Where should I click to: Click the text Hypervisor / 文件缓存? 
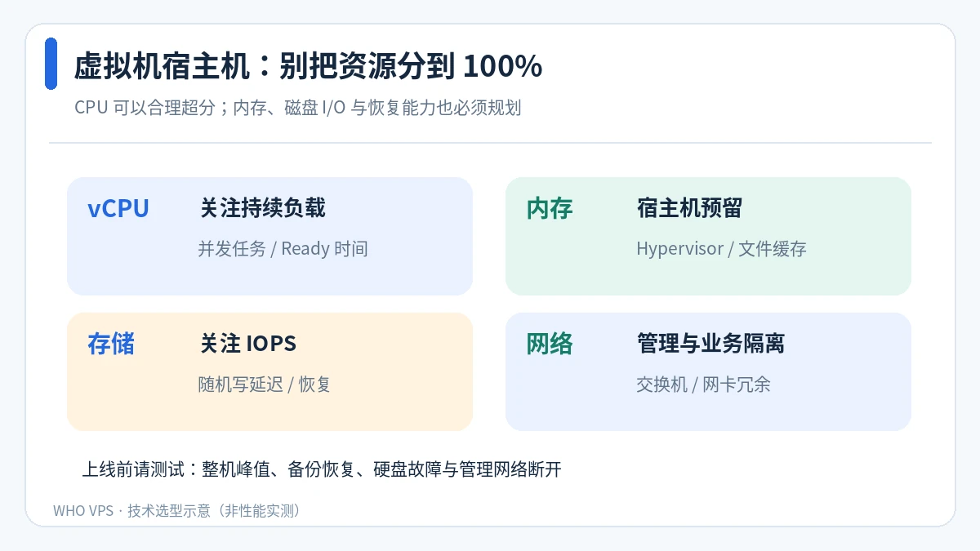[x=721, y=249]
